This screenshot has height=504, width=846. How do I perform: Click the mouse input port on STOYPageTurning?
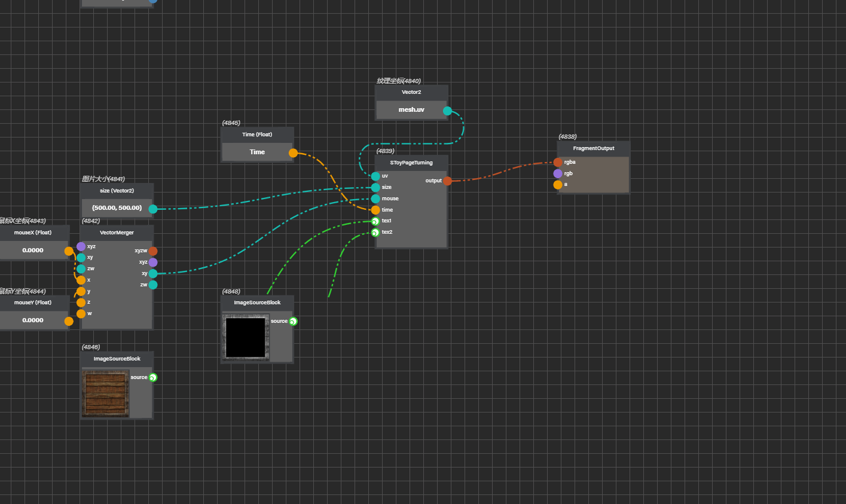coord(375,198)
